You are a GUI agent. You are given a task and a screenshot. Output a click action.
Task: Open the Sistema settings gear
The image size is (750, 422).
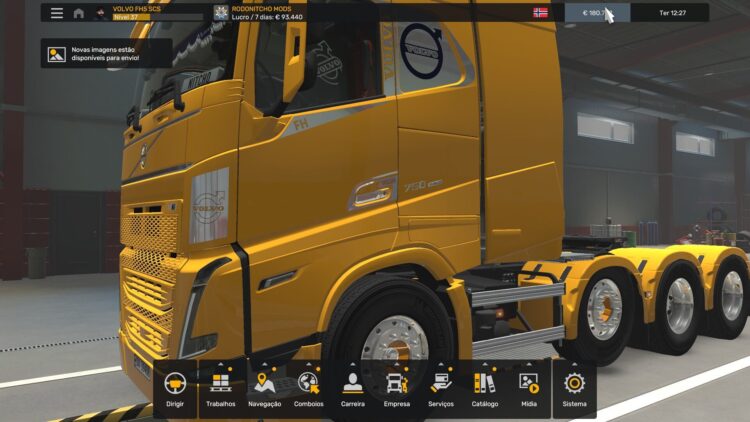click(x=574, y=388)
